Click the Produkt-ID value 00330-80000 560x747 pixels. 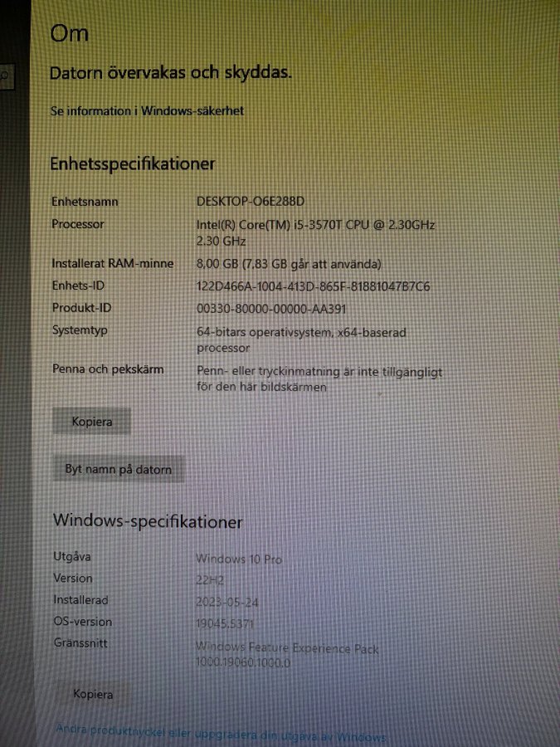[271, 309]
